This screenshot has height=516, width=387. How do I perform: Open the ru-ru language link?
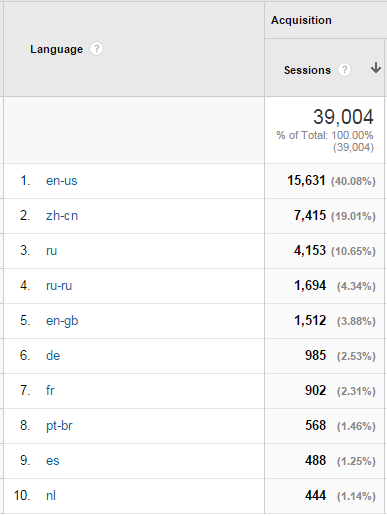pyautogui.click(x=59, y=286)
